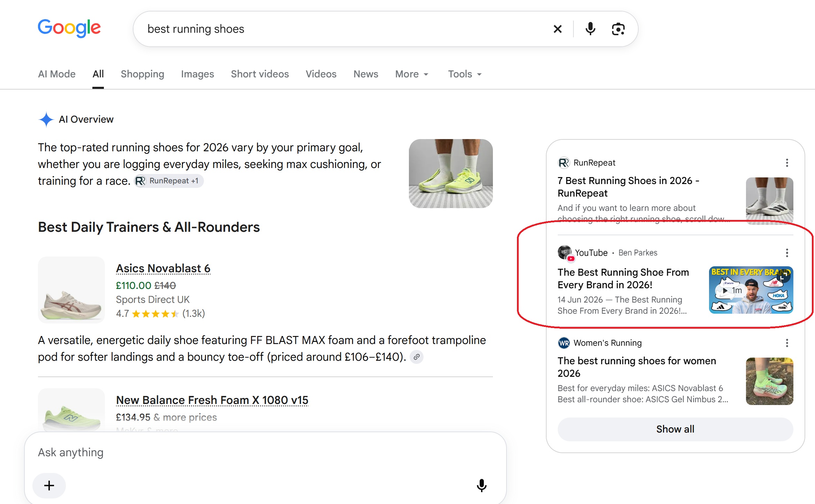815x504 pixels.
Task: Open The best running shoes for women 2026
Action: point(637,367)
